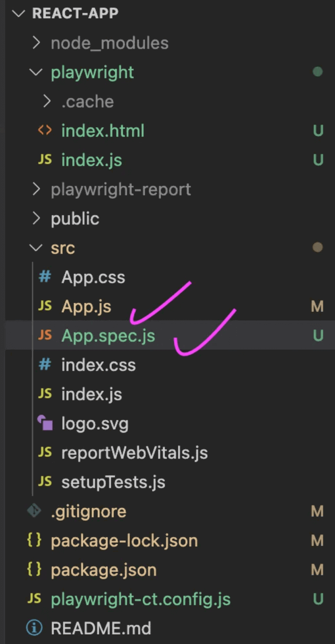335x644 pixels.
Task: Open the setupTests.js file
Action: click(x=113, y=482)
